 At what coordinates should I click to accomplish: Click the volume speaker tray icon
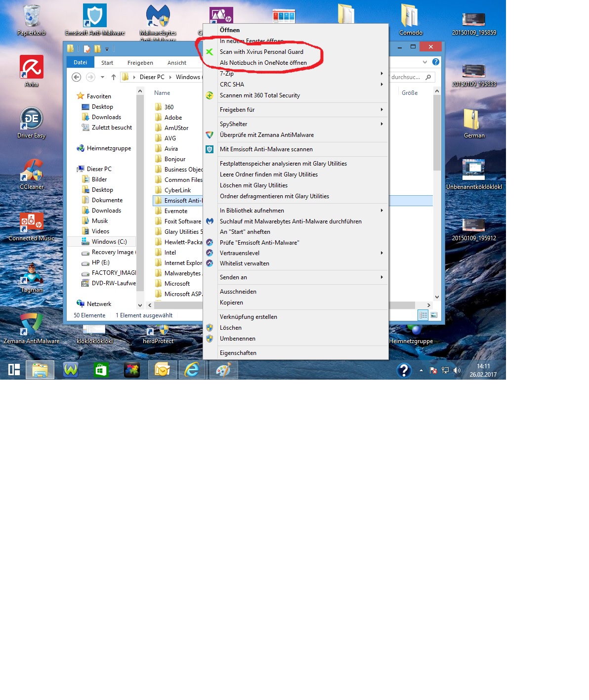coord(457,370)
